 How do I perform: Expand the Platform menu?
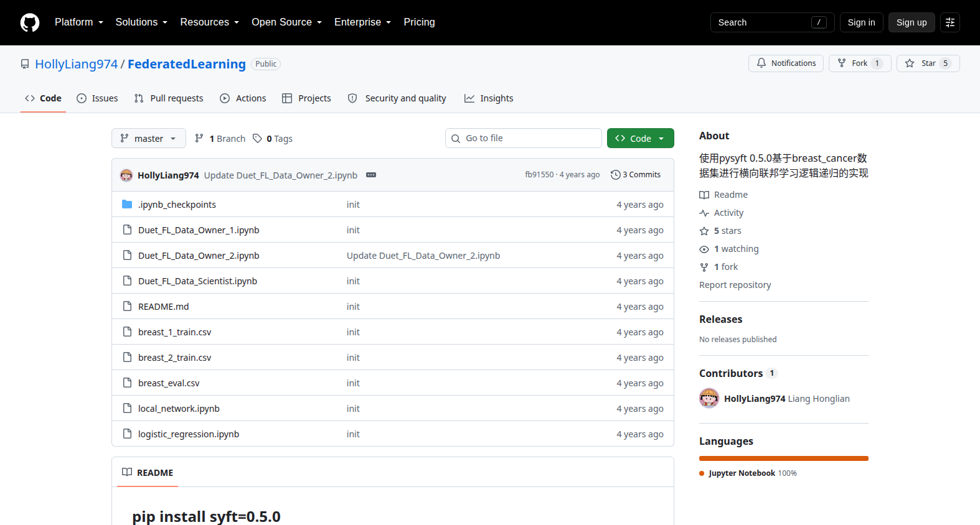(x=79, y=22)
